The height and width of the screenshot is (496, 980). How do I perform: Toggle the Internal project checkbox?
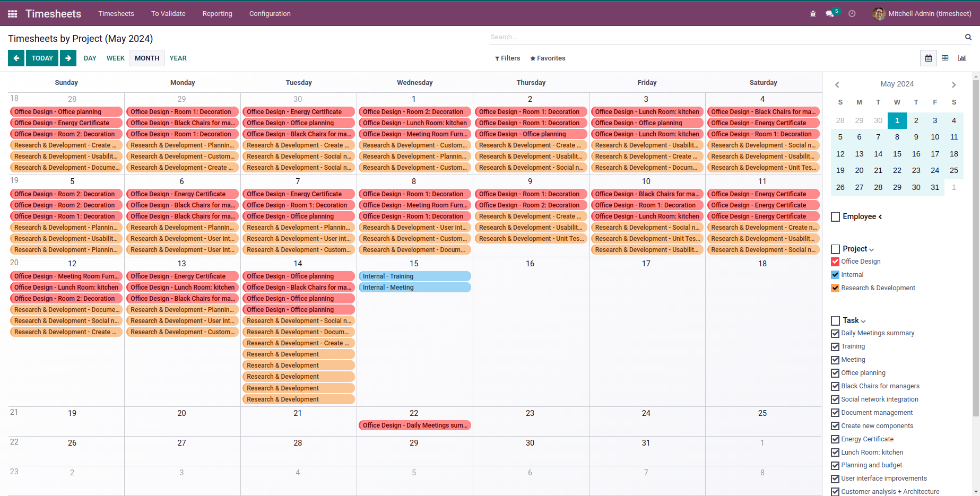(x=835, y=275)
